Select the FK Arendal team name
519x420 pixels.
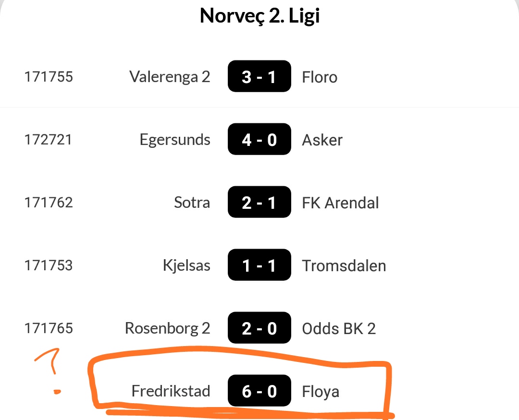pyautogui.click(x=340, y=203)
